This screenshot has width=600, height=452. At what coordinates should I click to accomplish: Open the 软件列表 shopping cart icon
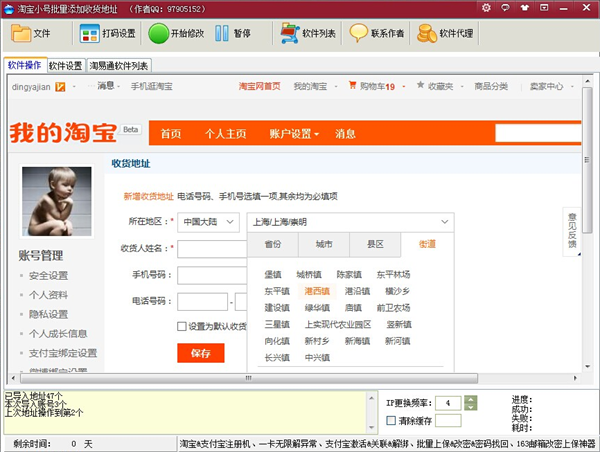(x=290, y=33)
